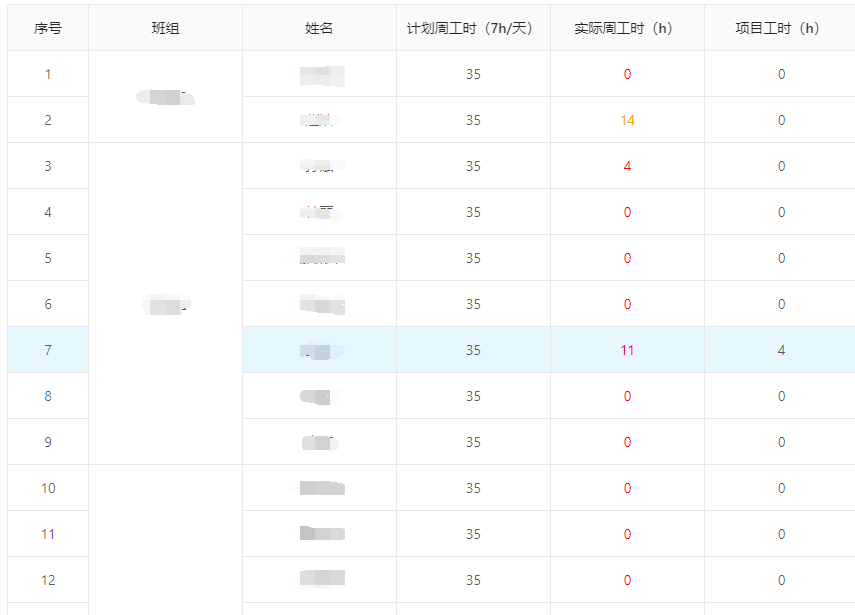Click the orange value 14 in row 2
The height and width of the screenshot is (615, 855).
tap(627, 119)
